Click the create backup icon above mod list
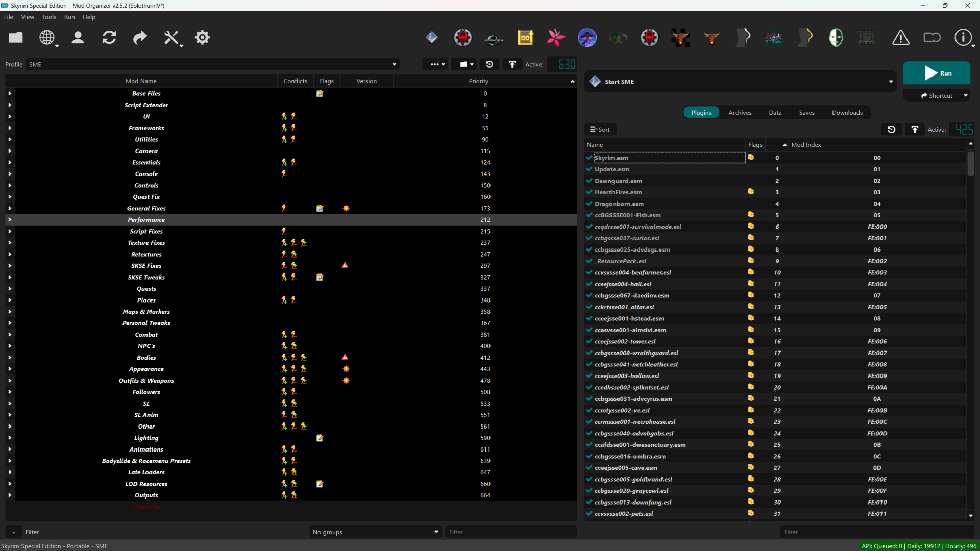The width and height of the screenshot is (980, 551). coord(512,64)
